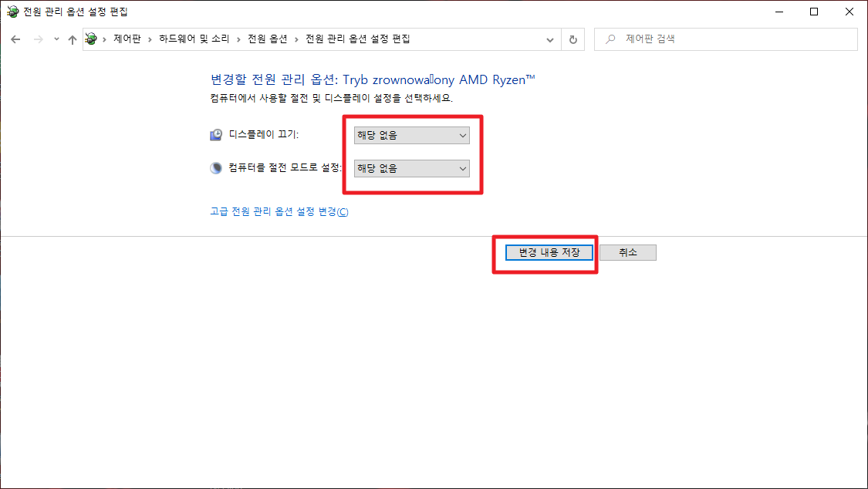Click the power options icon in address bar
The width and height of the screenshot is (868, 489).
tap(91, 39)
